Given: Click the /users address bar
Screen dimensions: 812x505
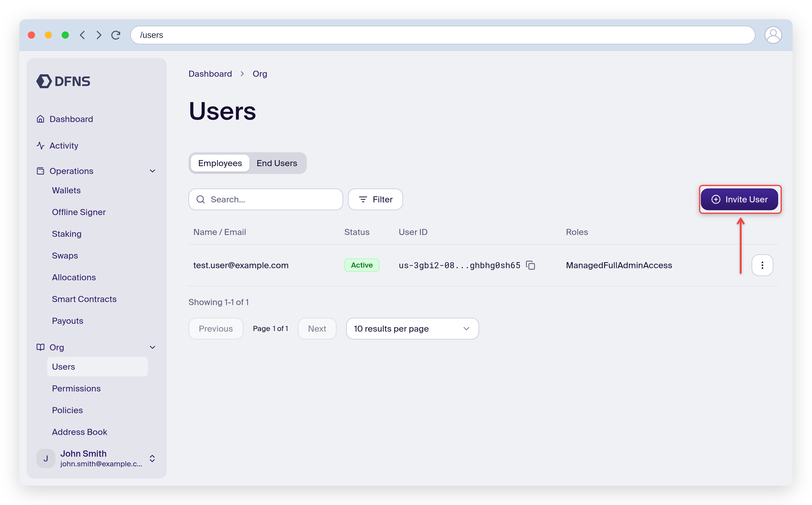Looking at the screenshot, I should (442, 35).
